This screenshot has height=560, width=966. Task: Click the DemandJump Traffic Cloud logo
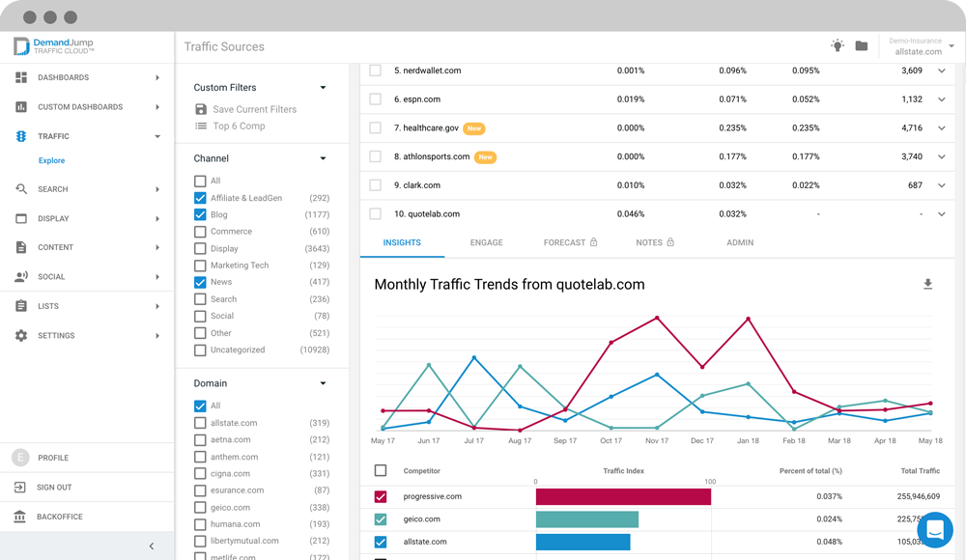tap(53, 46)
